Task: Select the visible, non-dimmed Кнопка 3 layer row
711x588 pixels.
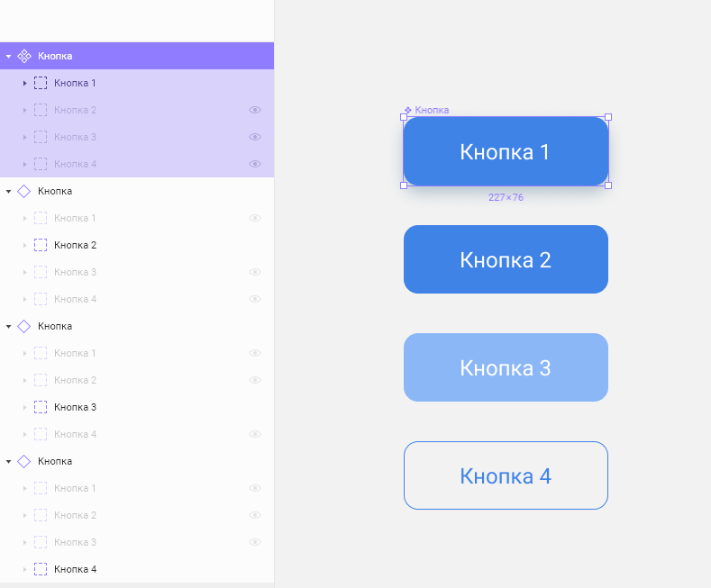Action: click(x=137, y=407)
